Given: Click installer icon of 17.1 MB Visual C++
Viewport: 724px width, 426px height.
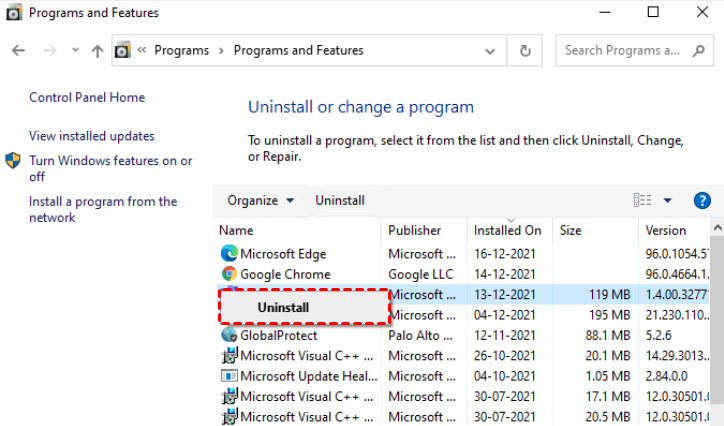Looking at the screenshot, I should (x=229, y=396).
